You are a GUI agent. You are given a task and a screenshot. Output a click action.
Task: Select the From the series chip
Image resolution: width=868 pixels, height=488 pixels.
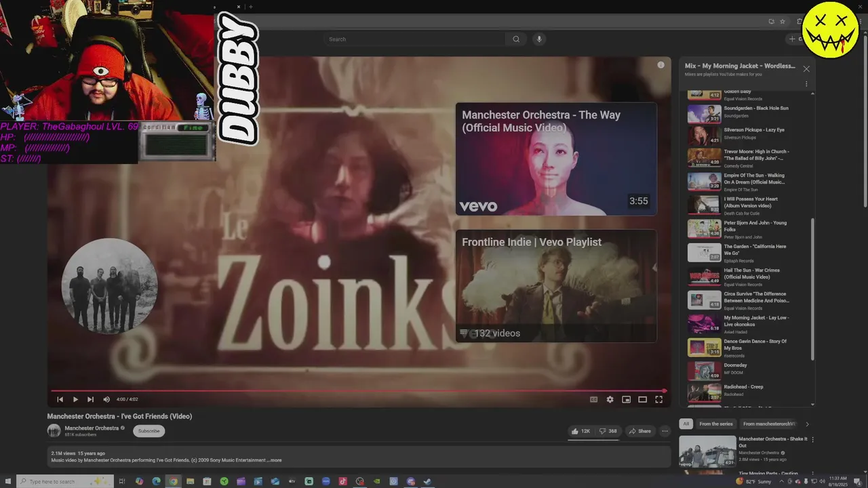(716, 424)
